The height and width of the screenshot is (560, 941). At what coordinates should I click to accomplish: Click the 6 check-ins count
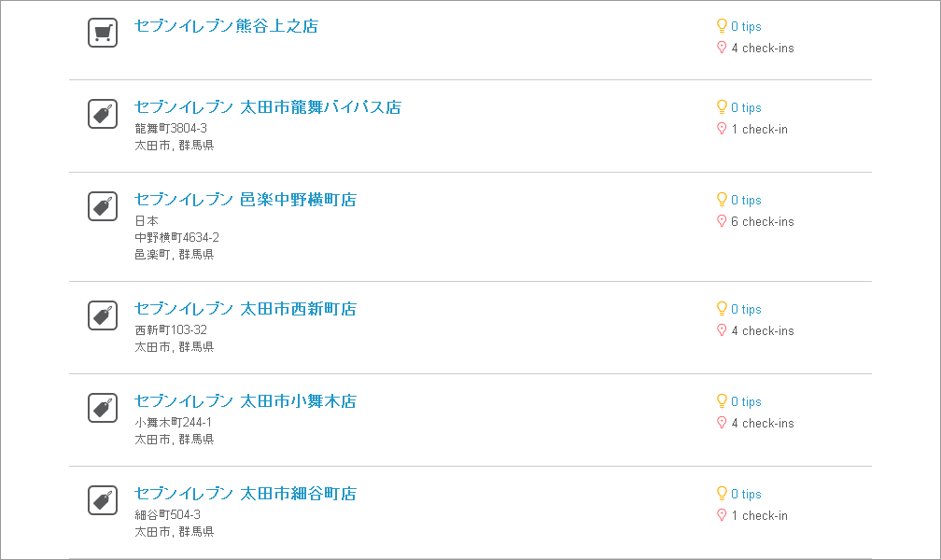(762, 221)
